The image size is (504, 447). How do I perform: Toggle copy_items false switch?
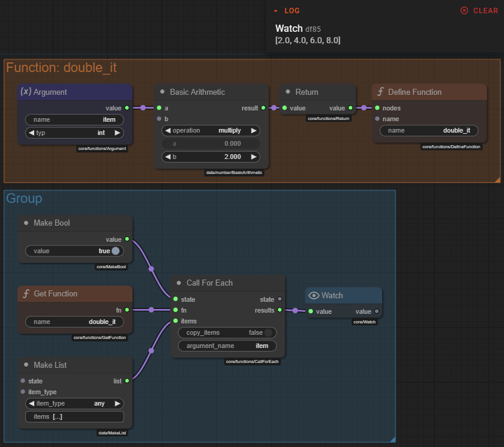coord(268,332)
